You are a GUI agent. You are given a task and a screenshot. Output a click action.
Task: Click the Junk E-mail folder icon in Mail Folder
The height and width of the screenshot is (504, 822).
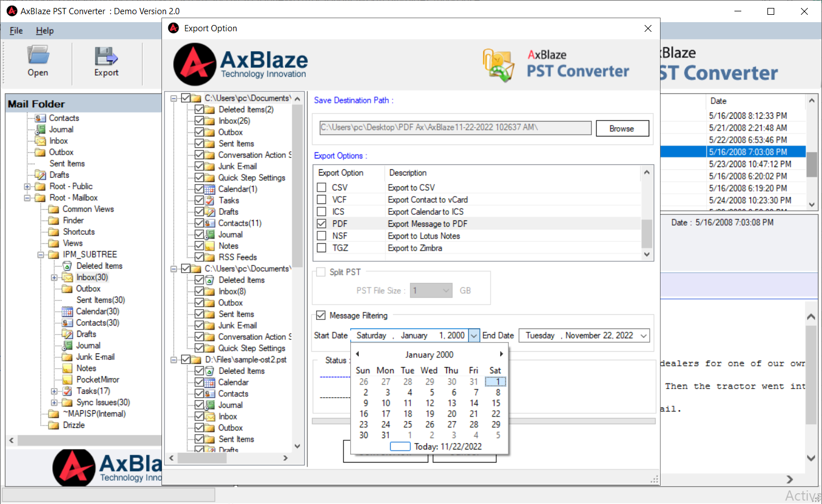pyautogui.click(x=67, y=357)
